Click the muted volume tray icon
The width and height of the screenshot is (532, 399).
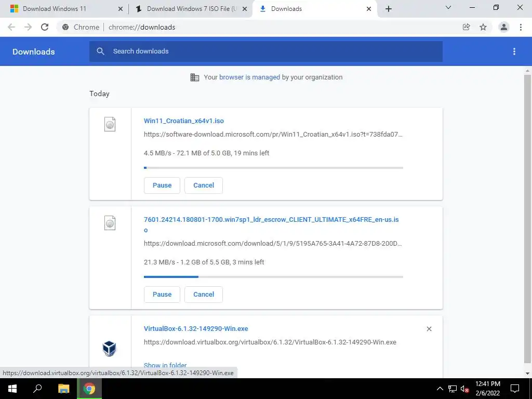465,389
